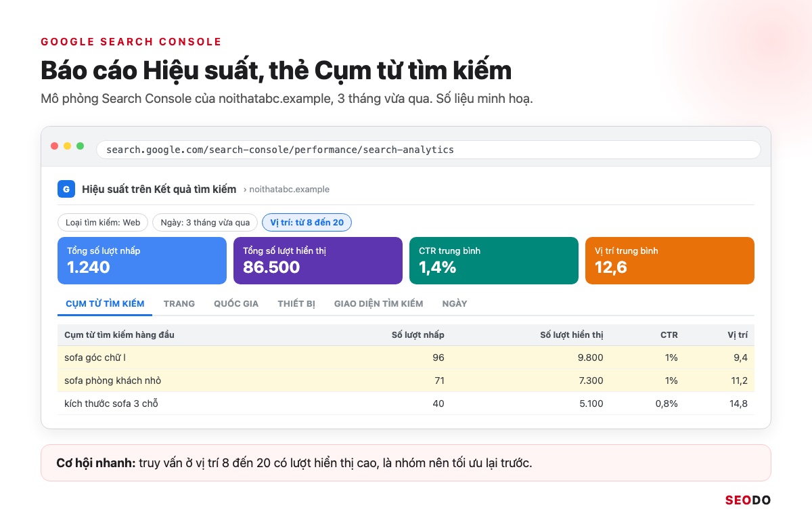Toggle the 'CTR trung bình' metric card
812x522 pixels.
(494, 261)
